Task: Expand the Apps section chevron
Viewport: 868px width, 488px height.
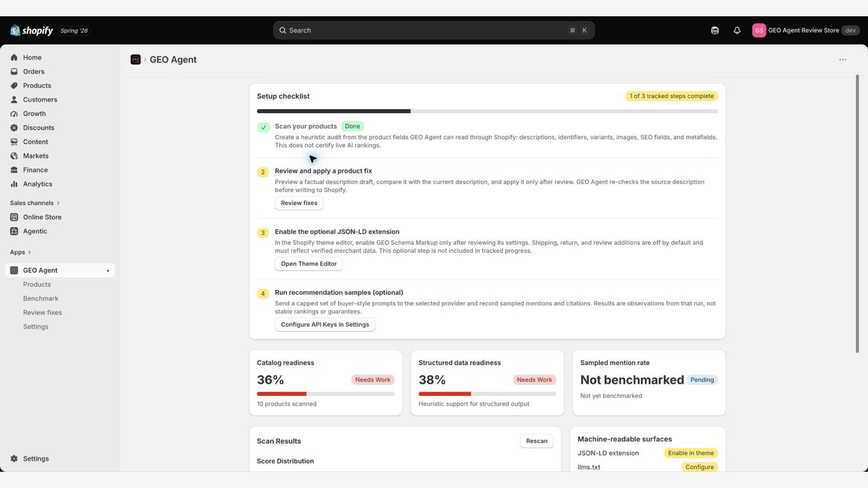Action: (29, 252)
